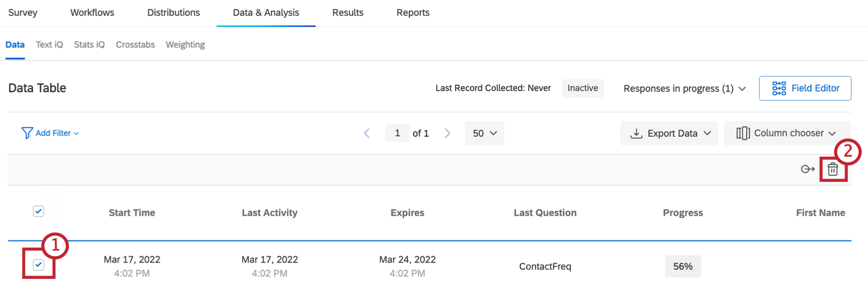Click the close response arrow icon
Viewport: 868px width, 290px height.
coord(807,170)
